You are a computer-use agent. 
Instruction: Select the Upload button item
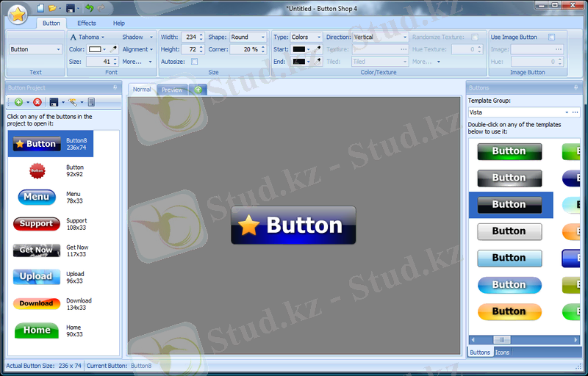click(x=51, y=277)
